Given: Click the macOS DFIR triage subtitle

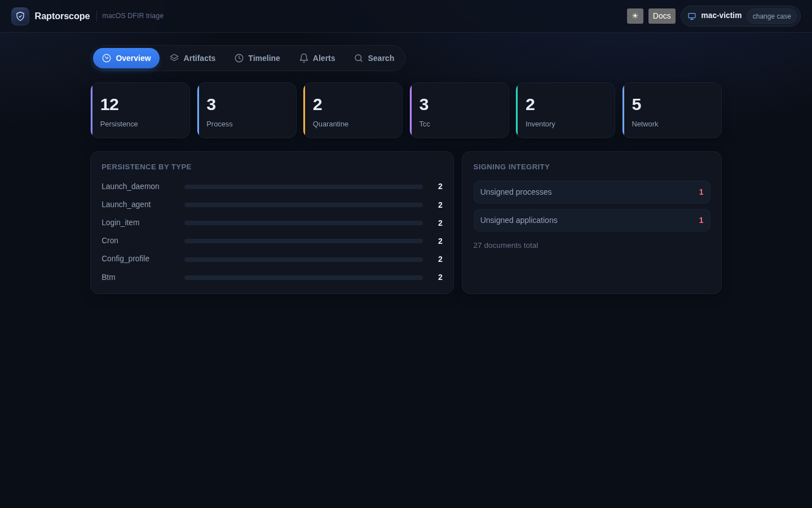Looking at the screenshot, I should [133, 16].
